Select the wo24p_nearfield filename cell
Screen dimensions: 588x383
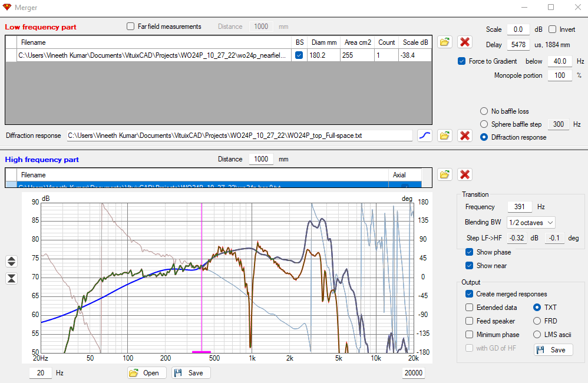[154, 55]
